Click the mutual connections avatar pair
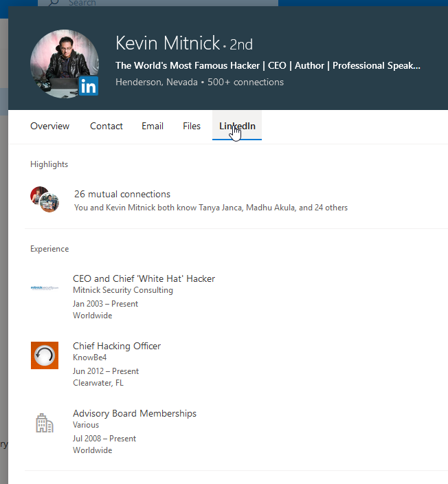448x484 pixels. (x=45, y=199)
